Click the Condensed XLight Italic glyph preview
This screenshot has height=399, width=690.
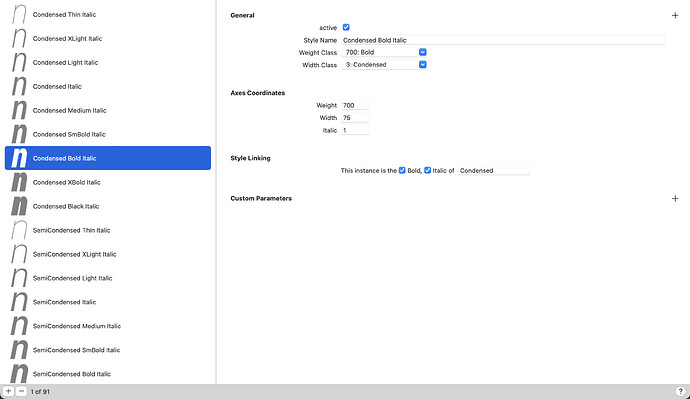point(19,38)
